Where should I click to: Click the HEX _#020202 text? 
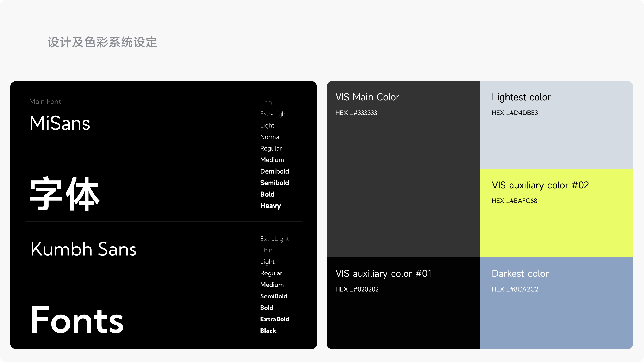[x=357, y=289]
